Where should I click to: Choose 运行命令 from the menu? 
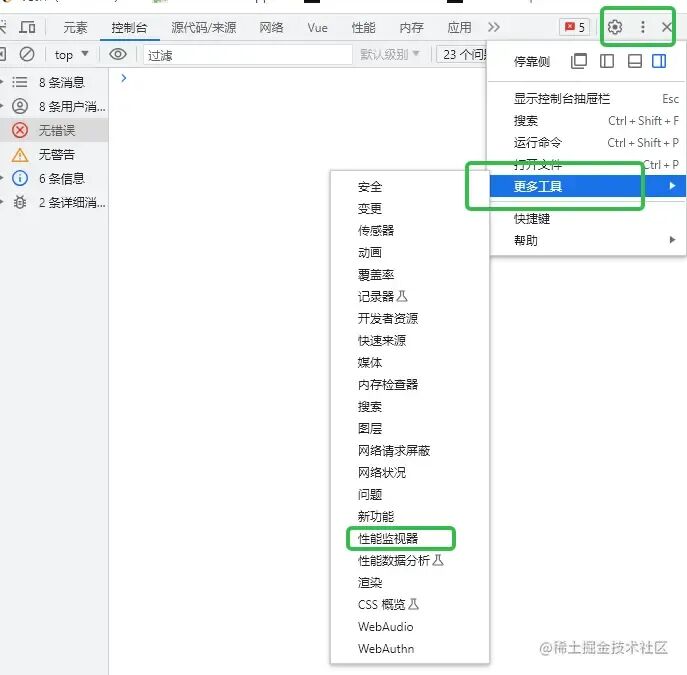point(587,142)
